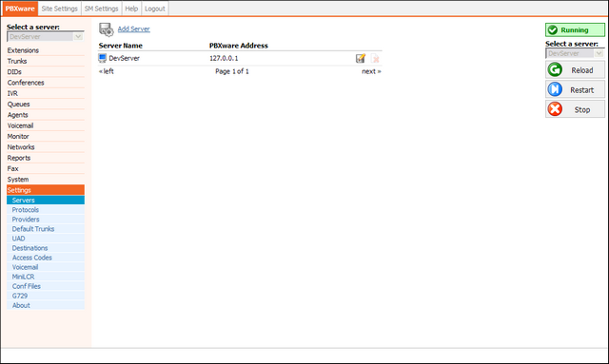Open System in the sidebar
609x364 pixels.
pyautogui.click(x=46, y=180)
